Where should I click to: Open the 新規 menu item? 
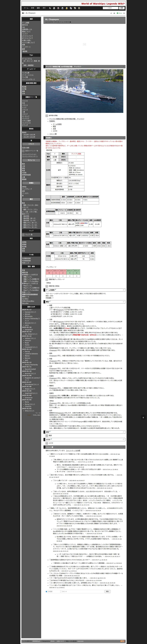(x=33, y=8)
